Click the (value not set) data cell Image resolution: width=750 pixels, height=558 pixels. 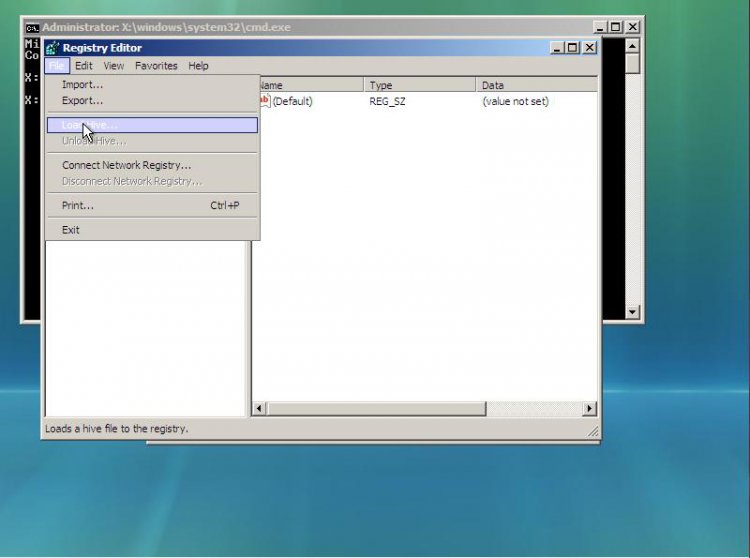[515, 101]
